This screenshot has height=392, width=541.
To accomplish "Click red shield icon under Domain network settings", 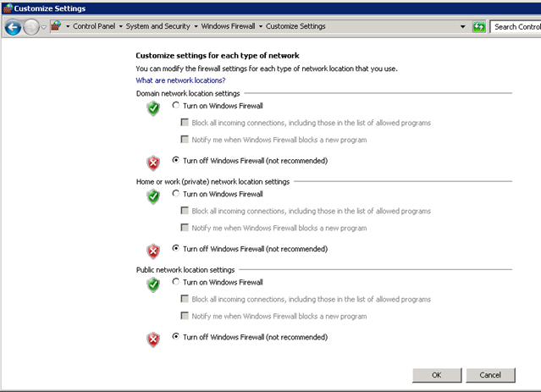I will [x=153, y=163].
